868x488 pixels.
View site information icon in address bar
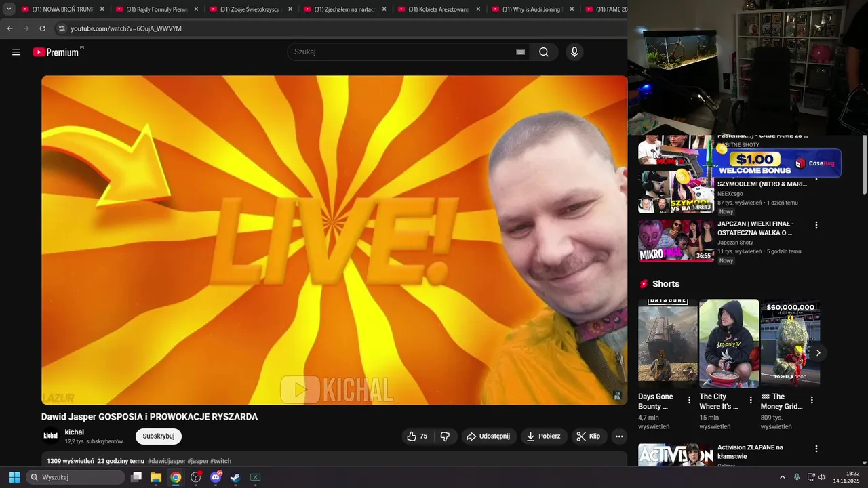click(x=62, y=28)
